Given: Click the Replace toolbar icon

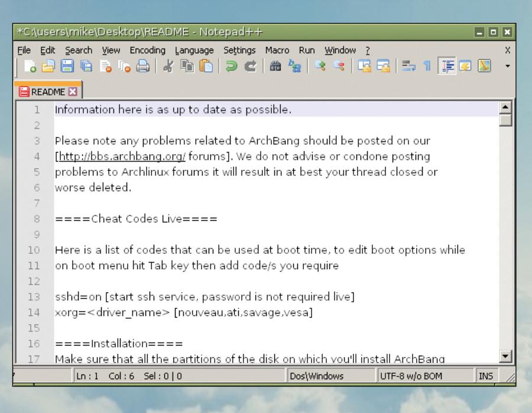Looking at the screenshot, I should pyautogui.click(x=294, y=66).
